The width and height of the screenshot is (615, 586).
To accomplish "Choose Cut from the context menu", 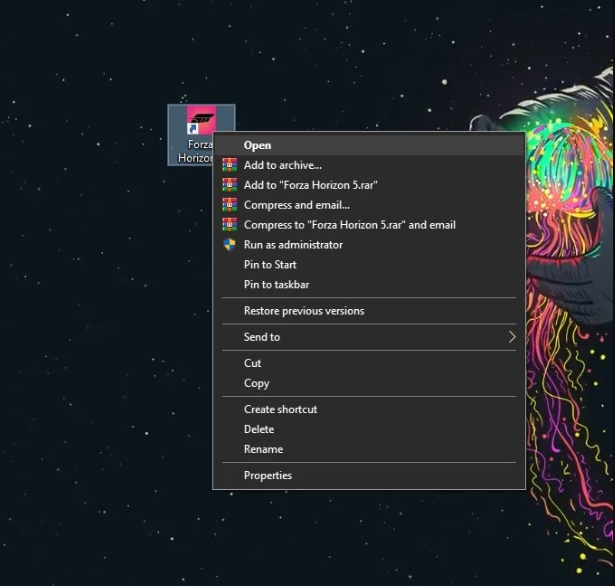I will coord(369,363).
